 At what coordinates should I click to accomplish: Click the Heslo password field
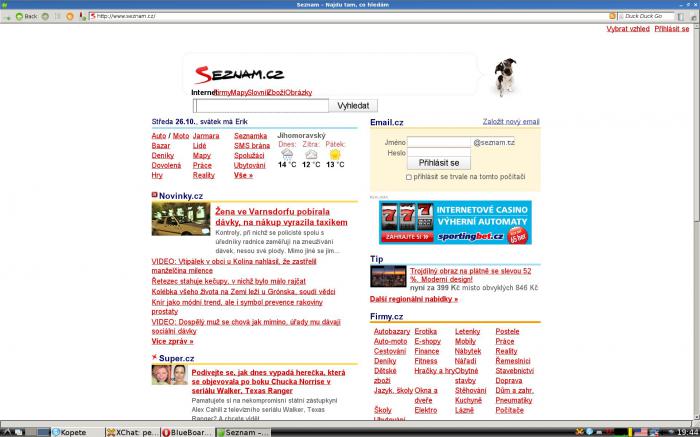439,153
